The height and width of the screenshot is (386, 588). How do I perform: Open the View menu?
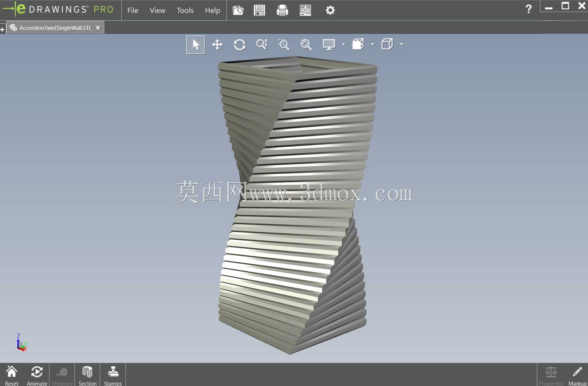pos(157,10)
